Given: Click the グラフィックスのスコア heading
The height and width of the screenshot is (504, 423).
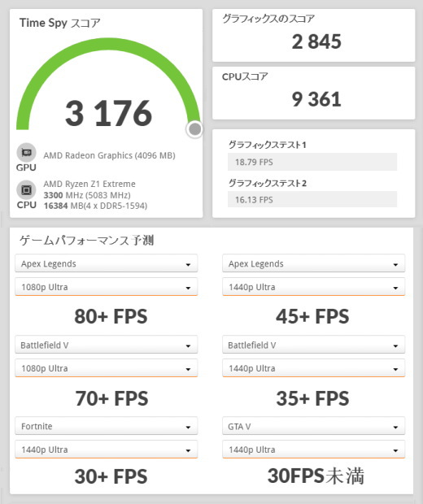Looking at the screenshot, I should 268,19.
